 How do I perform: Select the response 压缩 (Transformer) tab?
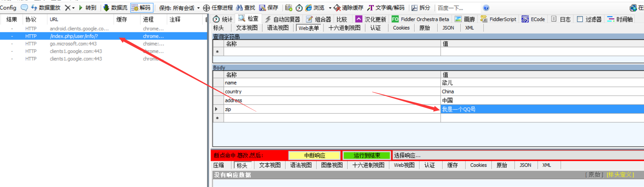coord(219,165)
